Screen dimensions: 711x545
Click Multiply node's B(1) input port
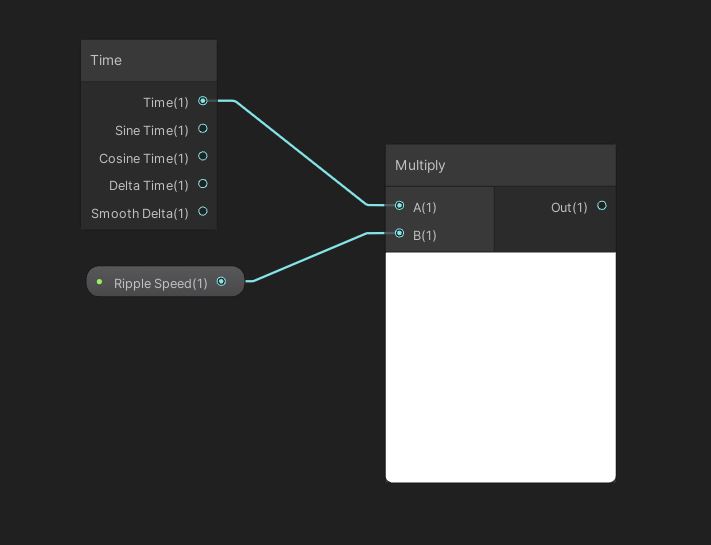point(400,234)
